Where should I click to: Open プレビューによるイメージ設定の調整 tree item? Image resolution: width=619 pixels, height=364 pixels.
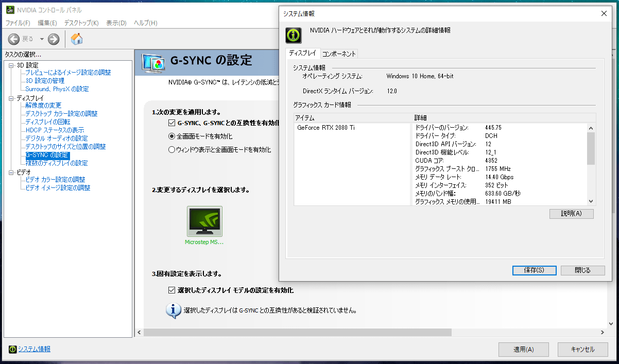click(x=68, y=73)
